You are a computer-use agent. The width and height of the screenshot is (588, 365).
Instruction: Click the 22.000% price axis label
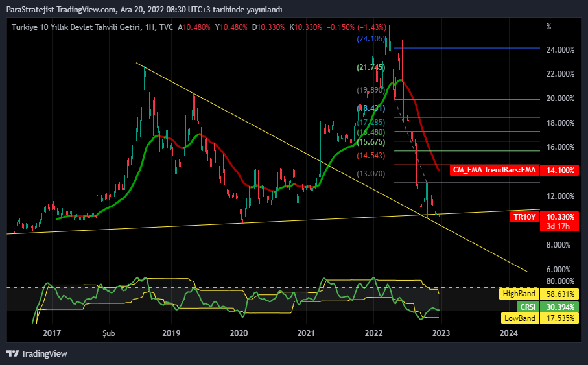560,74
